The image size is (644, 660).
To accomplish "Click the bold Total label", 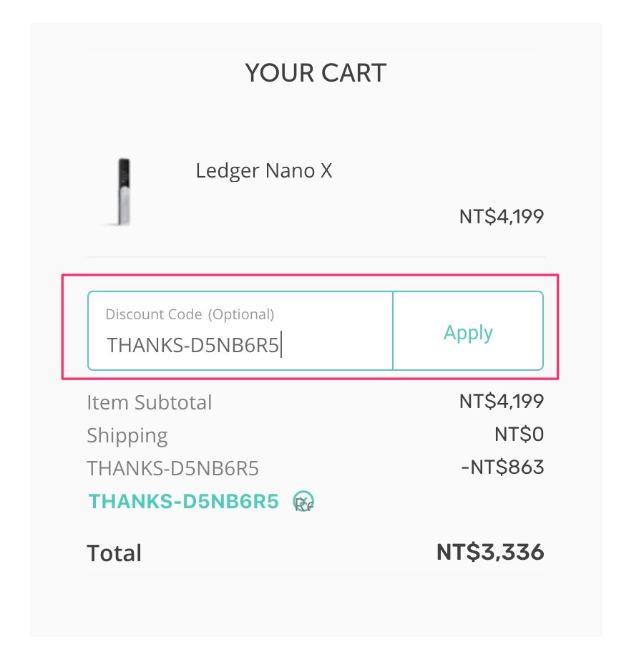I will [114, 553].
